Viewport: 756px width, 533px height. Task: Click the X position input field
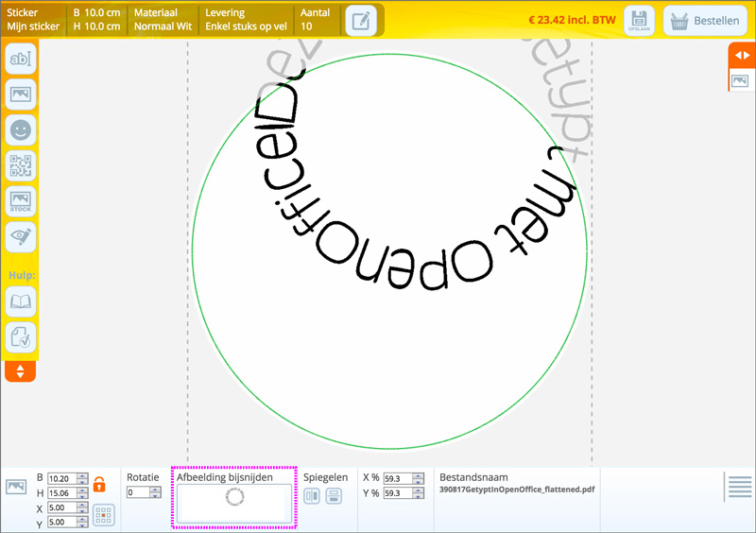(62, 507)
